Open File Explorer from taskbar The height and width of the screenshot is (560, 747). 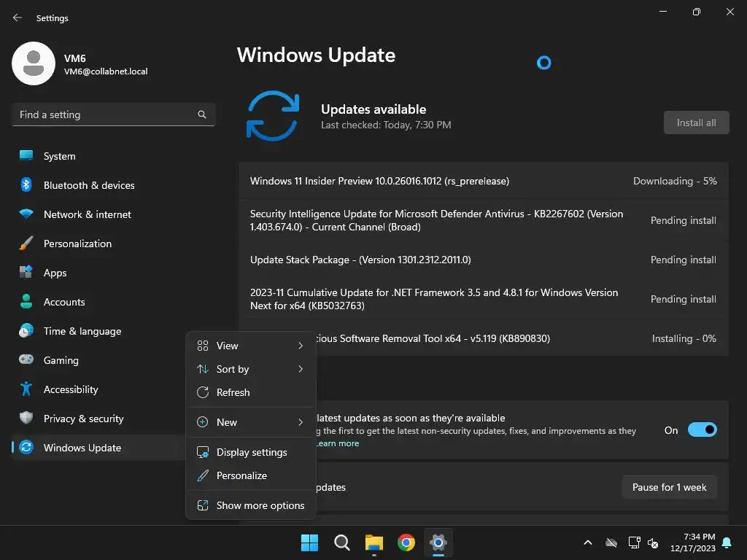point(374,542)
